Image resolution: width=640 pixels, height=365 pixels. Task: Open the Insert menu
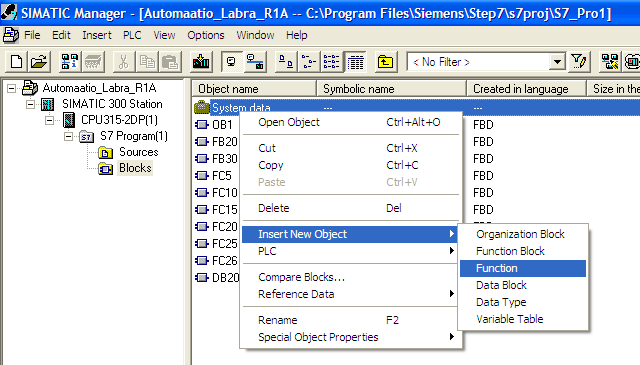pos(97,36)
